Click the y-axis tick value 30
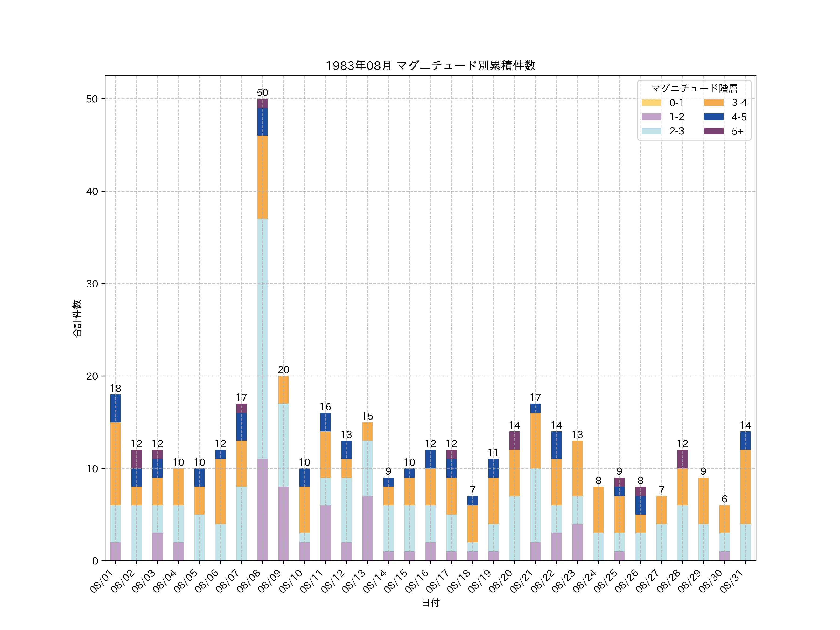 coord(92,284)
